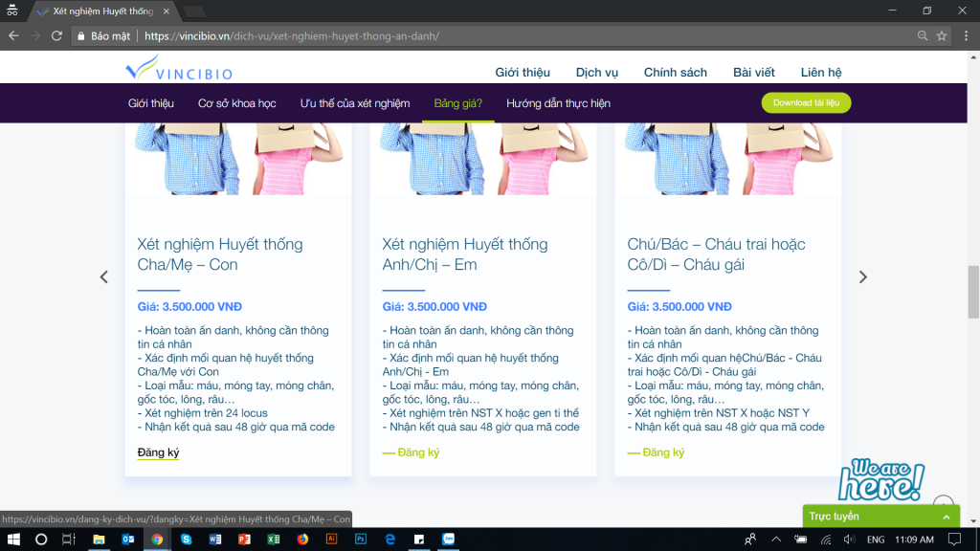Click the Download tài liệu button
The height and width of the screenshot is (551, 980).
point(806,102)
